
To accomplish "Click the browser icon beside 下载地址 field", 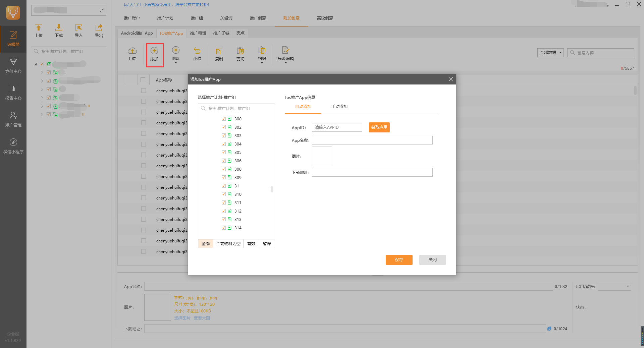I will point(549,329).
